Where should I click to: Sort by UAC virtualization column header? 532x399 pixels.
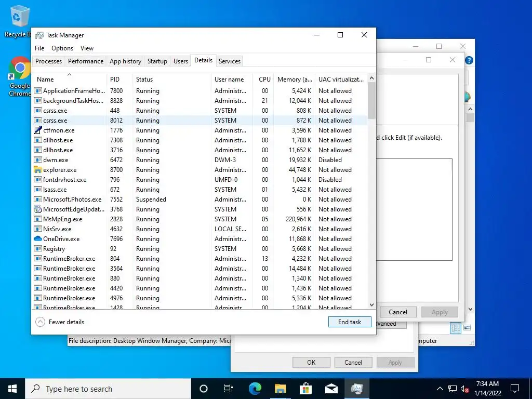[341, 79]
